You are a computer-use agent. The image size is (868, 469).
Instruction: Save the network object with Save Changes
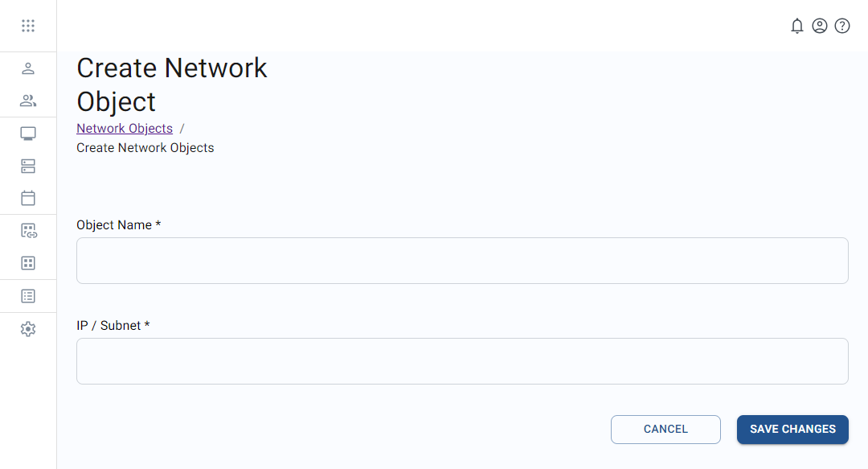pos(792,429)
